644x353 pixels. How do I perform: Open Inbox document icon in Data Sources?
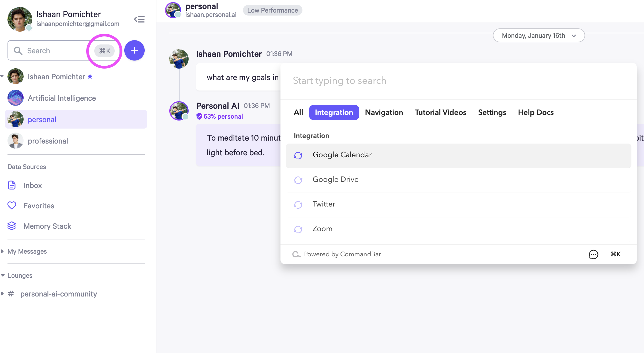tap(12, 185)
